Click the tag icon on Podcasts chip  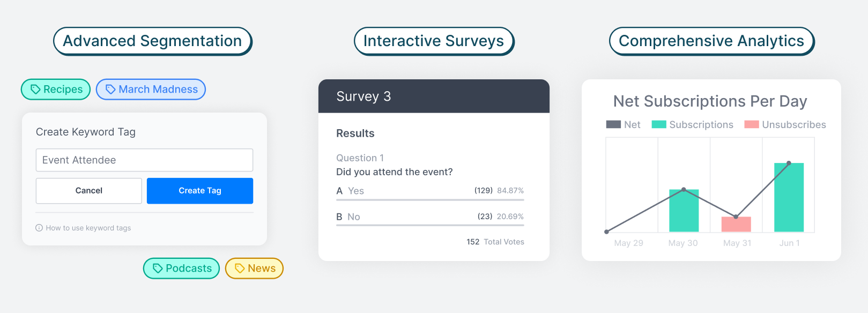point(158,269)
